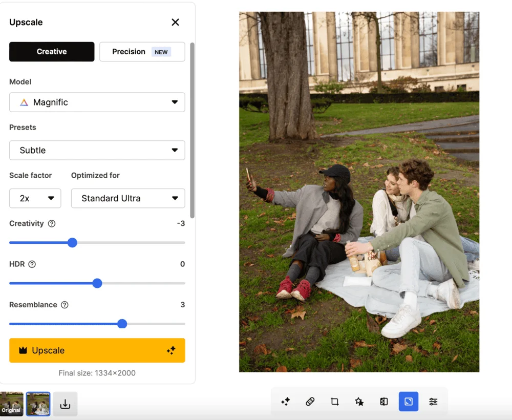The height and width of the screenshot is (420, 512).
Task: Click the highlighted upscale tool icon
Action: click(x=409, y=402)
